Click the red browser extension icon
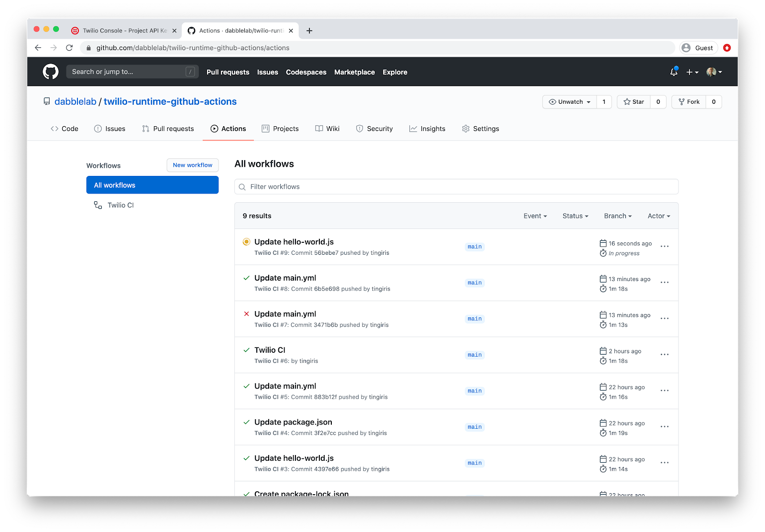Image resolution: width=765 pixels, height=532 pixels. [727, 48]
